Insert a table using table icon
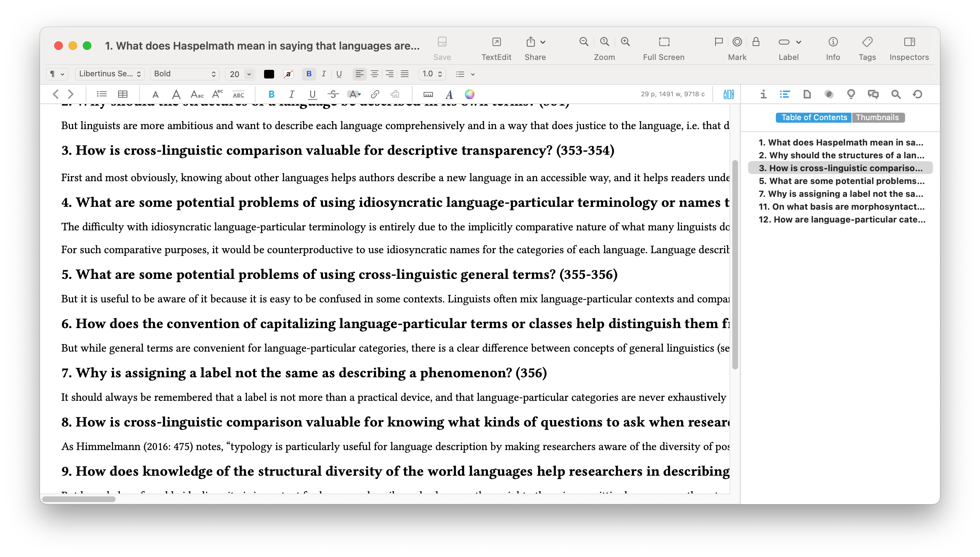The image size is (980, 557). click(x=122, y=94)
